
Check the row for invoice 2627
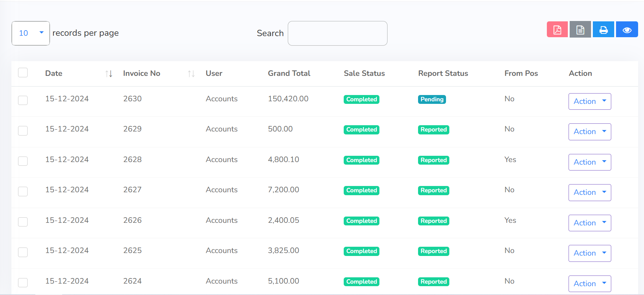(23, 192)
